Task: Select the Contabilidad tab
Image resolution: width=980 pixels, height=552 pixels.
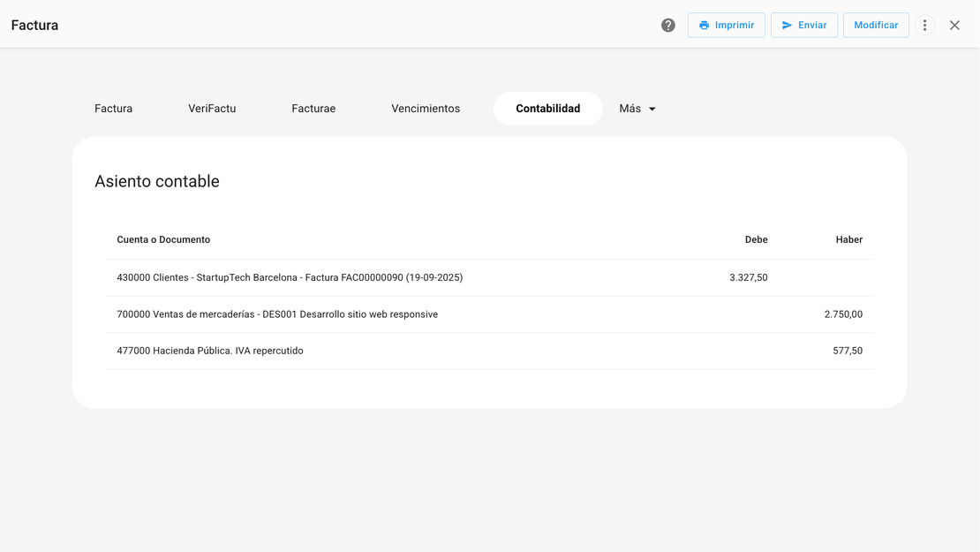Action: coord(547,109)
